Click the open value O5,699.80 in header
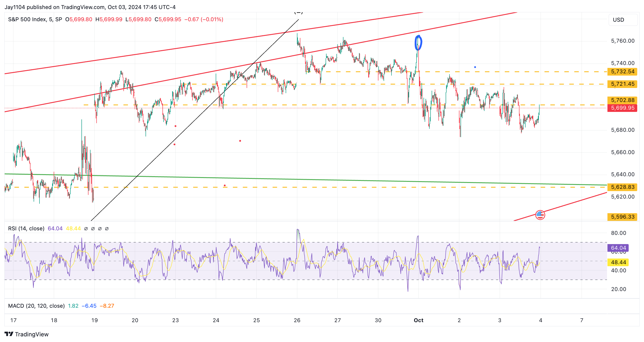Image resolution: width=644 pixels, height=342 pixels. point(79,19)
